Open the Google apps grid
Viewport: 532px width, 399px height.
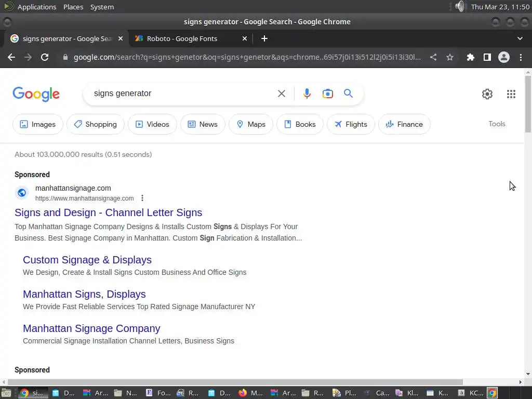click(x=511, y=94)
